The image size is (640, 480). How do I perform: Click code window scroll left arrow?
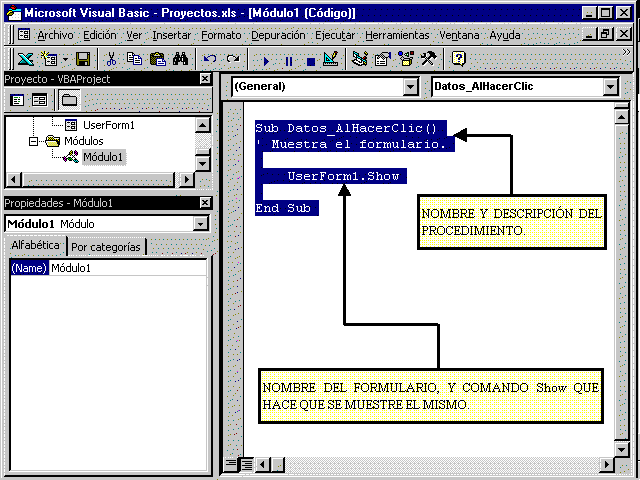(x=262, y=464)
